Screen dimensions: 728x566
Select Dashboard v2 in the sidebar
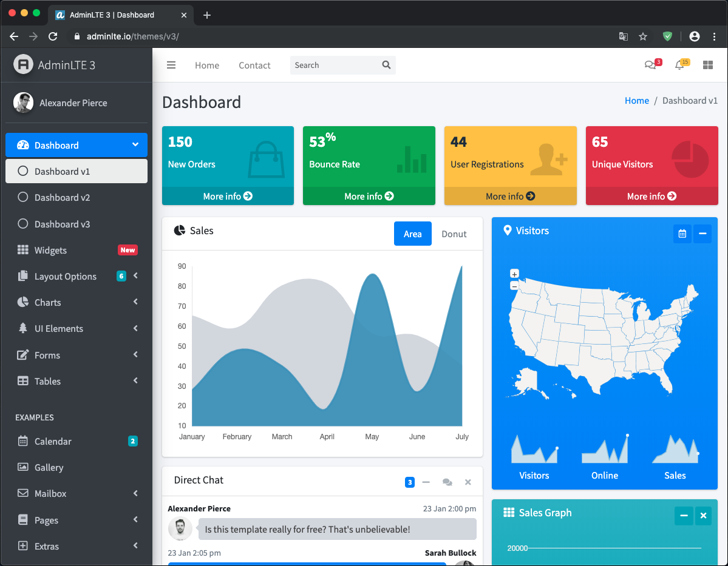pyautogui.click(x=77, y=197)
